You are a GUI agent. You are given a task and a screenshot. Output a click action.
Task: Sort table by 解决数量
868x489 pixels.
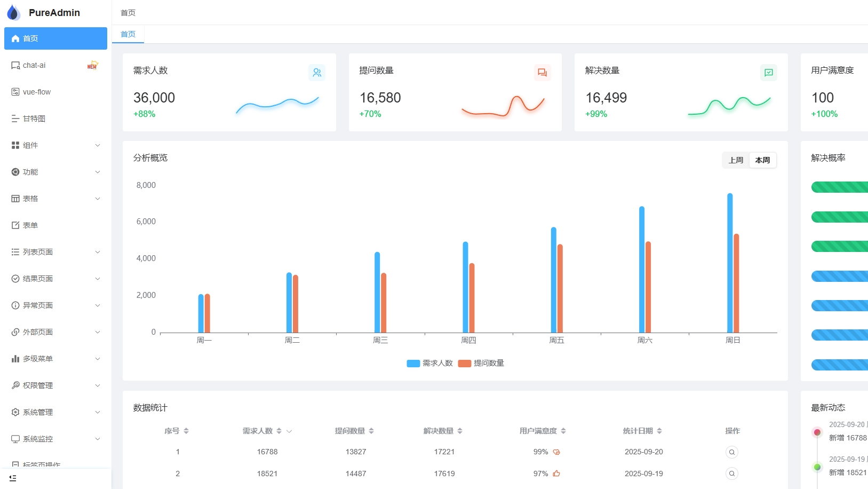point(460,431)
